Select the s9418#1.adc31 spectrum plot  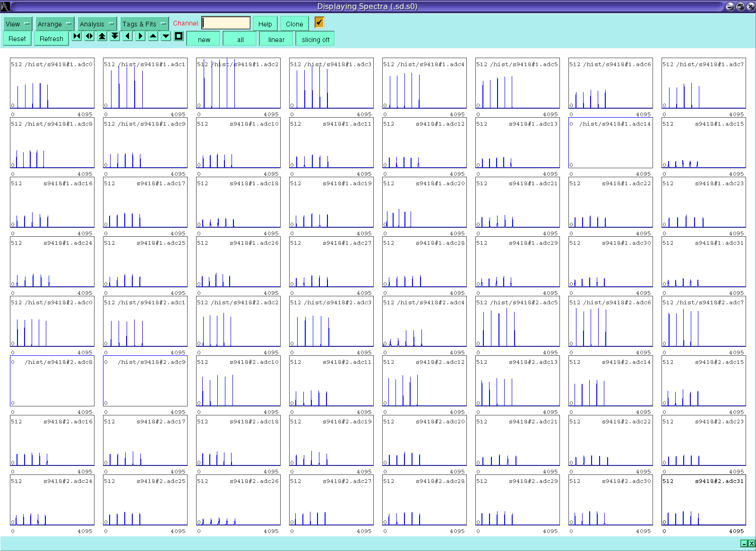click(x=704, y=262)
